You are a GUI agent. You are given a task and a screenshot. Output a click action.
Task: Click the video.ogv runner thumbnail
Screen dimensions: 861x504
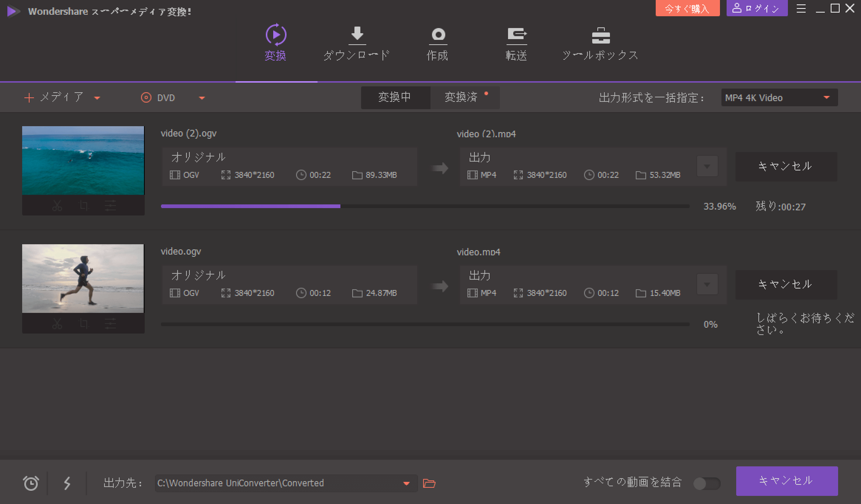(x=83, y=279)
